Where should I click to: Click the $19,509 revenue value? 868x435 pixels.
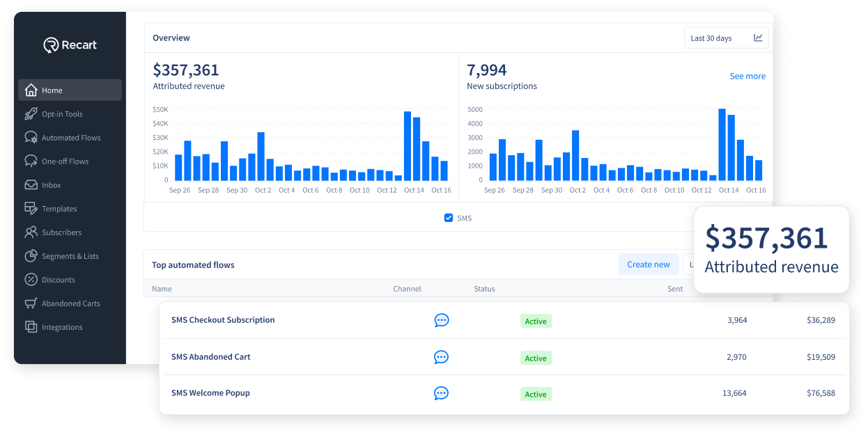tap(821, 357)
